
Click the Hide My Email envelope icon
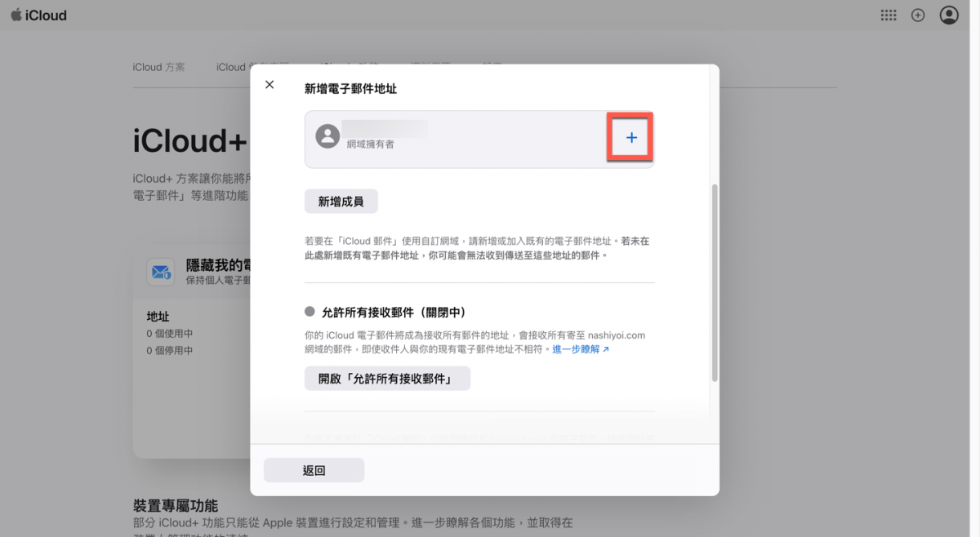point(160,272)
